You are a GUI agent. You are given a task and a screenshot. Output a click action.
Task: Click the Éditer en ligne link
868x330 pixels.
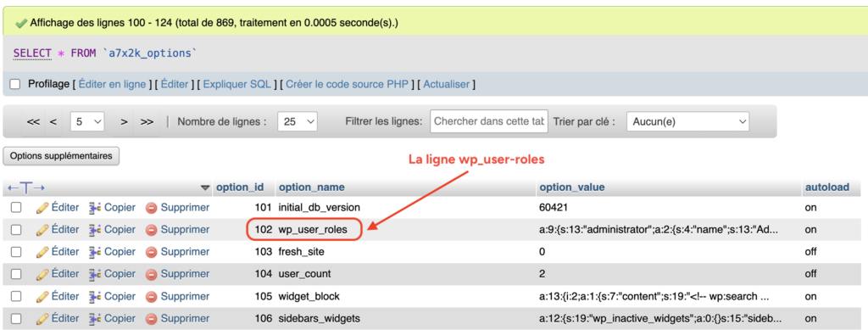pos(113,84)
